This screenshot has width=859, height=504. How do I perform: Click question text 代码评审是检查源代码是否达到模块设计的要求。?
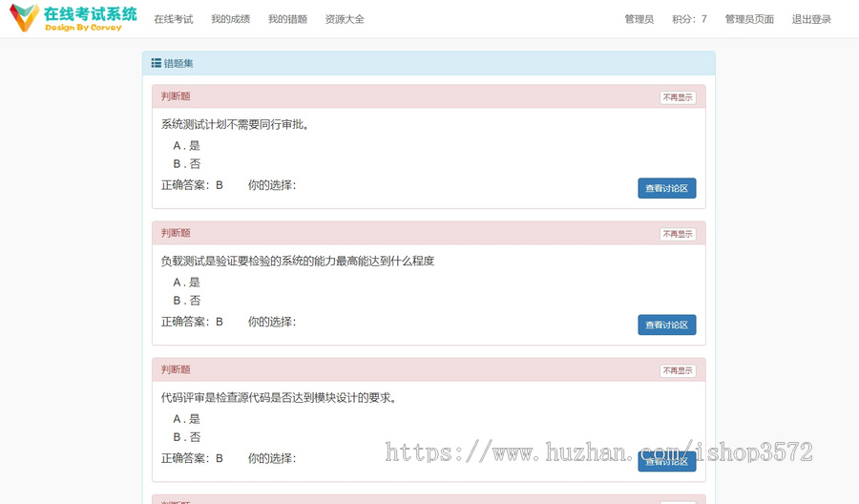tap(279, 398)
